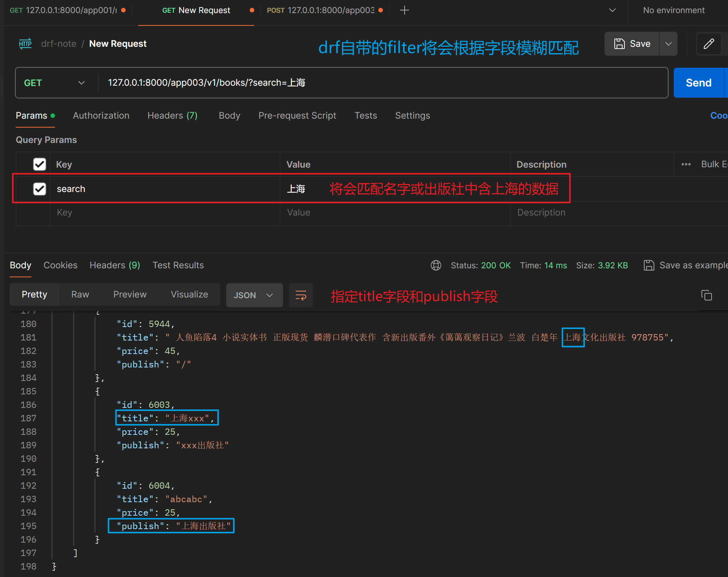Open the GET method dropdown
This screenshot has height=577, width=728.
click(x=55, y=83)
